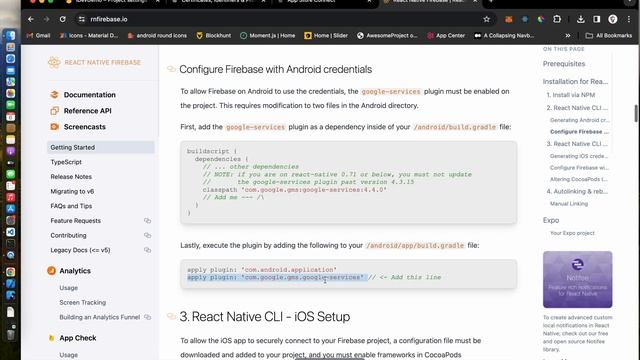Click the page vertical scrollbar thumb
Viewport: 640px width, 360px height.
pyautogui.click(x=636, y=113)
